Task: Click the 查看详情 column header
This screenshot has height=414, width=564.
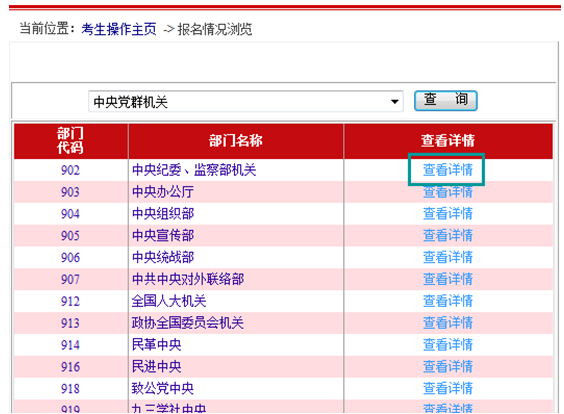Action: [x=448, y=141]
